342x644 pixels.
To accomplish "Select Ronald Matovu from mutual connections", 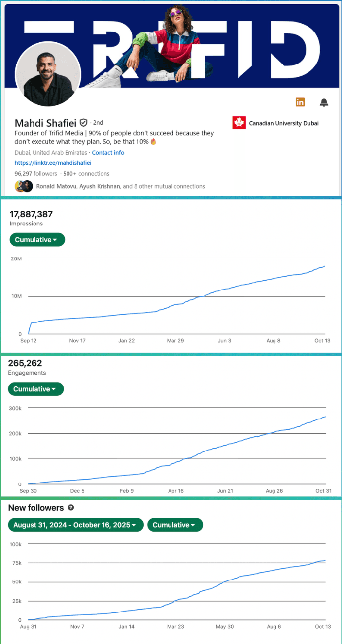I will tap(56, 186).
